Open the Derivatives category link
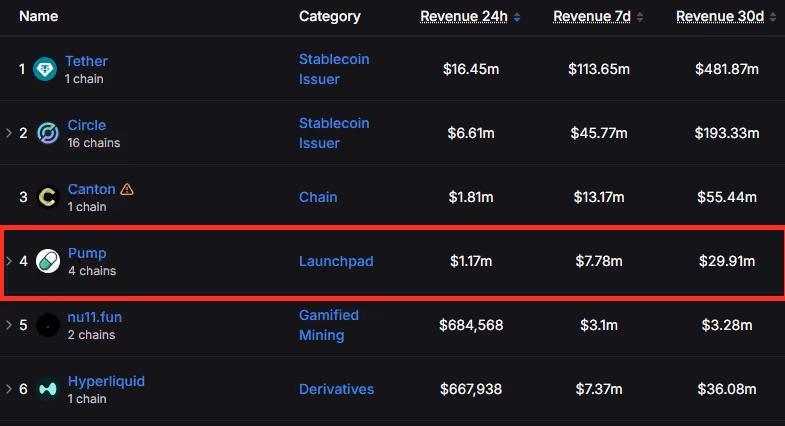 point(336,389)
